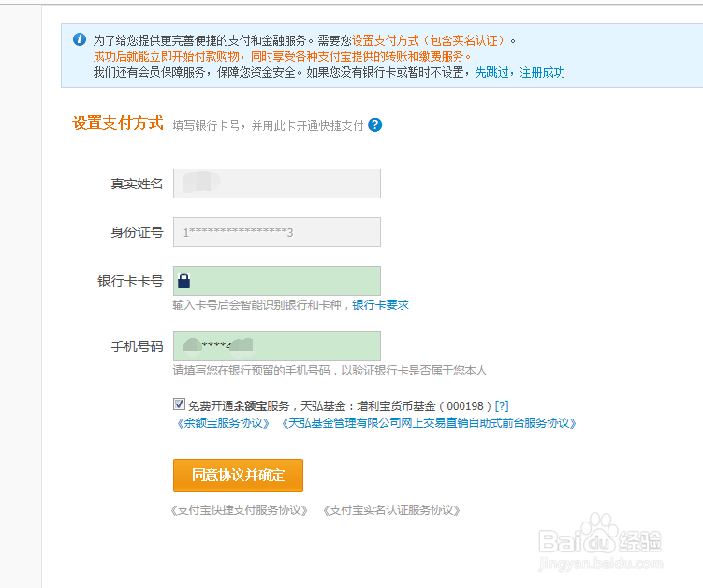The width and height of the screenshot is (703, 588).
Task: Open 《余额宝服务协议》 link
Action: pyautogui.click(x=223, y=423)
